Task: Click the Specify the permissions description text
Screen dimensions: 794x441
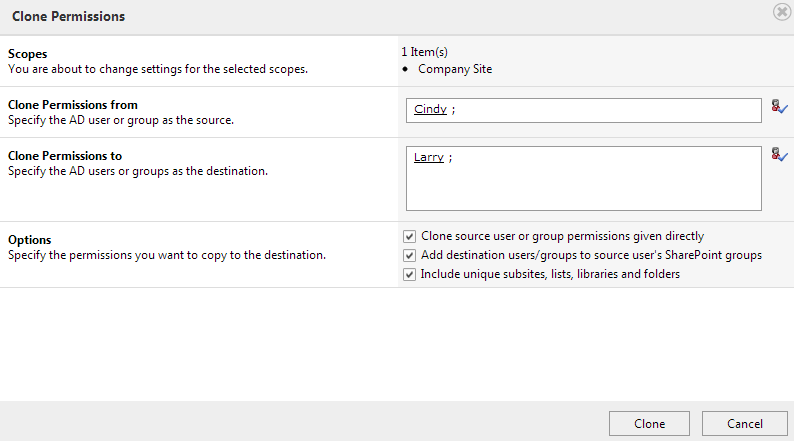Action: pyautogui.click(x=167, y=255)
